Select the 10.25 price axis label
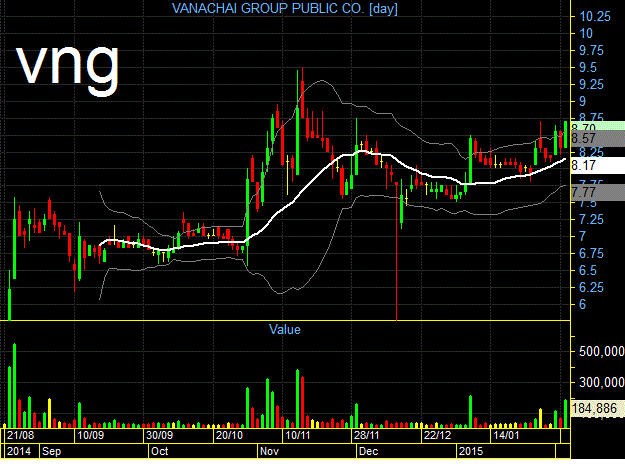This screenshot has width=625, height=466. 595,17
